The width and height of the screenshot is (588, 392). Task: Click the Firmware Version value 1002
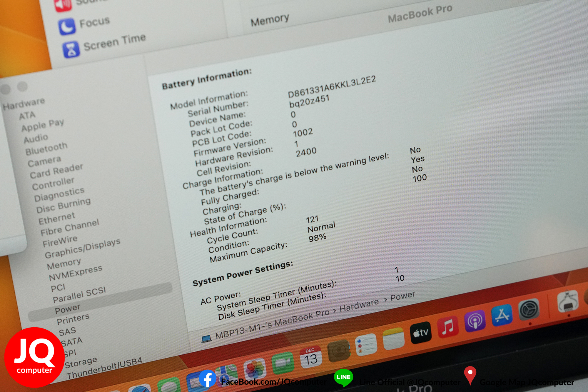point(303,133)
